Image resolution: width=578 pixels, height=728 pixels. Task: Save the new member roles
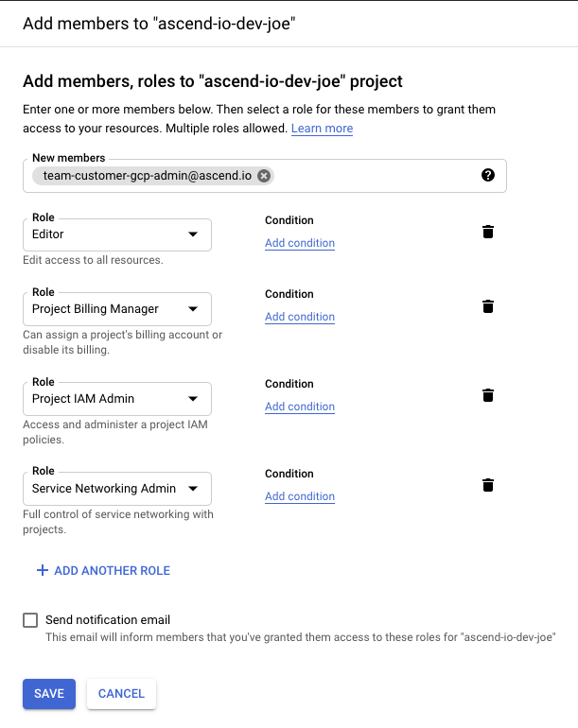pyautogui.click(x=49, y=694)
